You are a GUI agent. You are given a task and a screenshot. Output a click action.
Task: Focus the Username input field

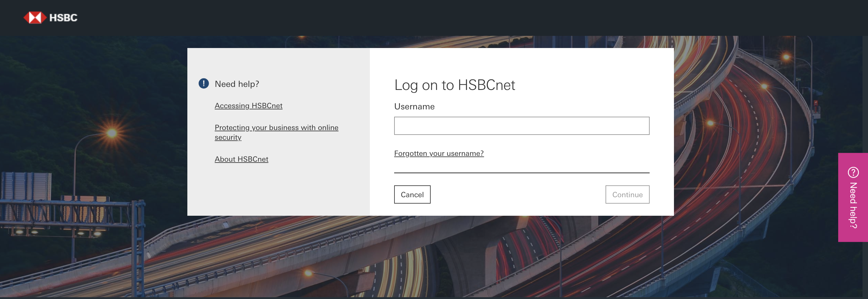522,126
